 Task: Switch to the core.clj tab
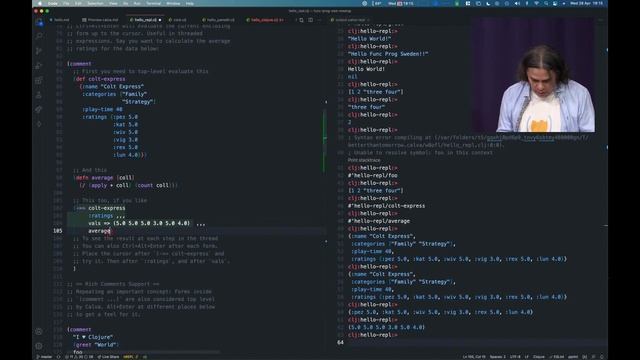(x=178, y=20)
